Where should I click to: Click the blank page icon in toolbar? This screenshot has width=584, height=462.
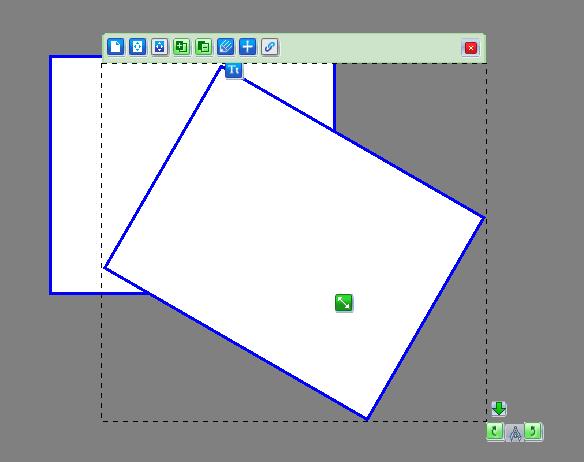click(115, 47)
